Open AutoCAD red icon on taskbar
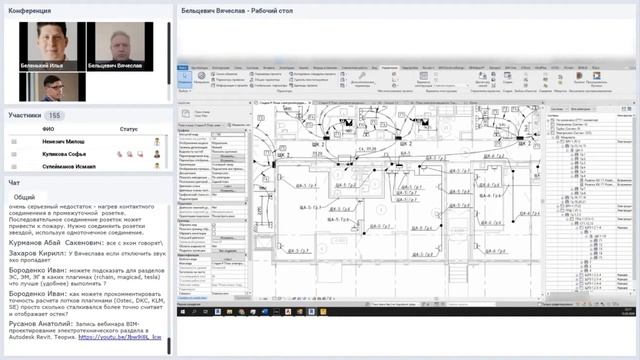Image resolution: width=640 pixels, height=360 pixels. pyautogui.click(x=288, y=312)
